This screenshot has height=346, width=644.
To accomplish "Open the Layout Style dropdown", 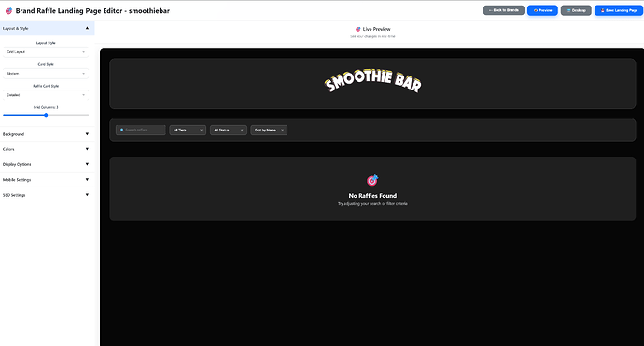I will pos(46,52).
